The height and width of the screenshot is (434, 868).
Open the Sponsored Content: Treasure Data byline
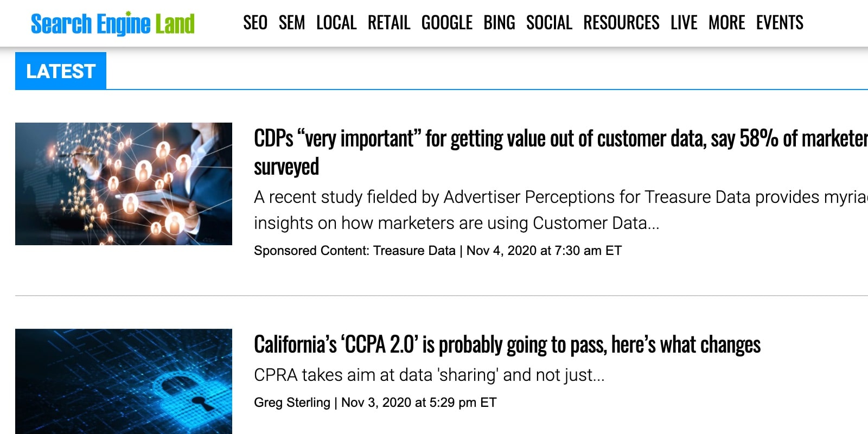coord(354,251)
